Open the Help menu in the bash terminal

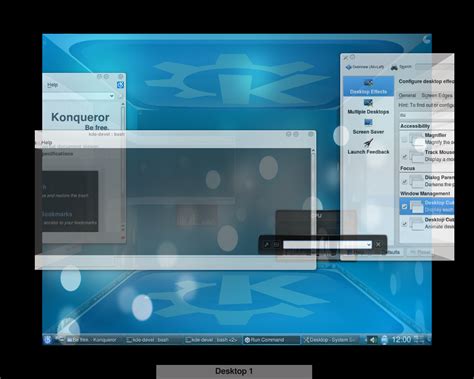tap(46, 143)
